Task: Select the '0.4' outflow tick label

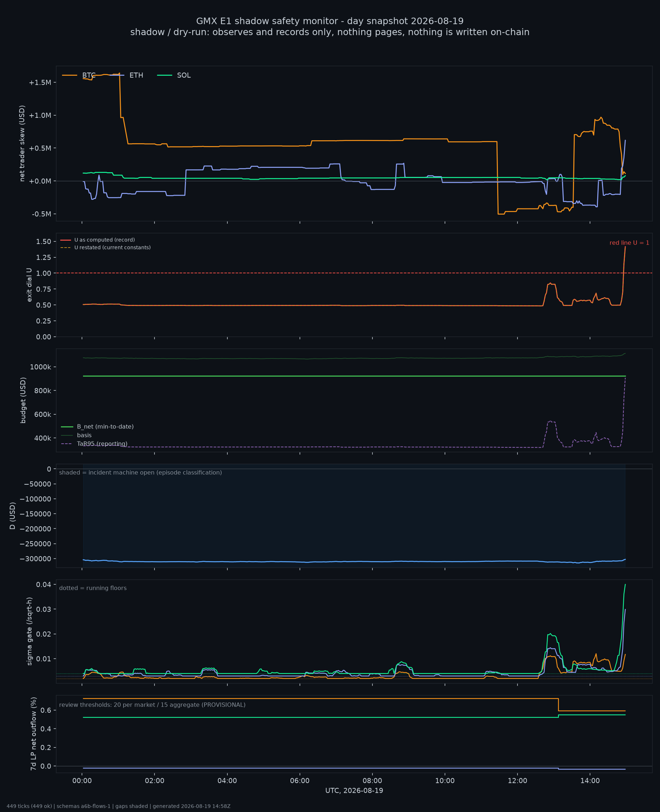Action: [46, 729]
